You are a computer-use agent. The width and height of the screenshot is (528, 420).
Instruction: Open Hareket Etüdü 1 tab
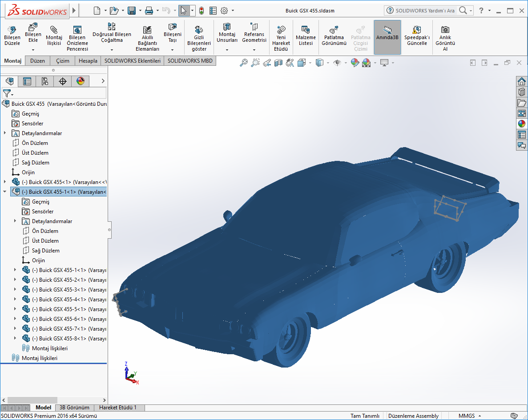coord(118,408)
